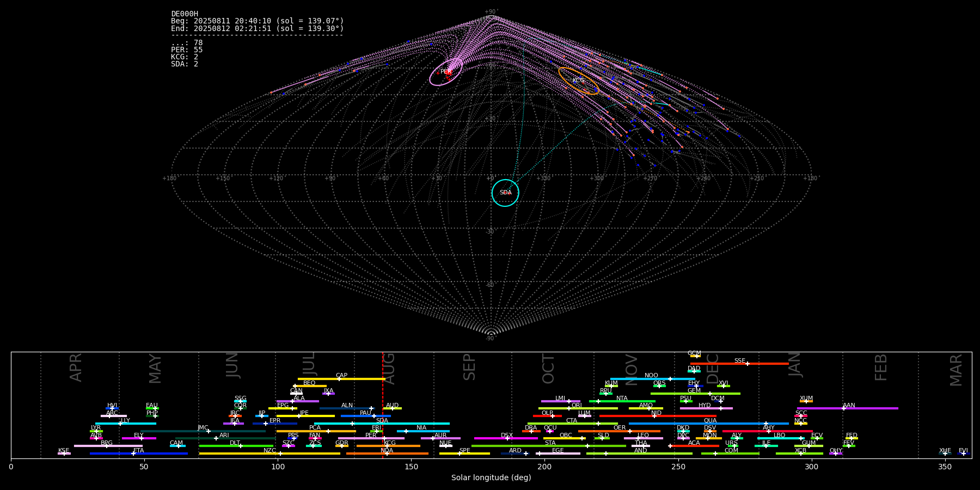Click the MAY month label
Screen dimensions: 980x490
pyautogui.click(x=155, y=369)
